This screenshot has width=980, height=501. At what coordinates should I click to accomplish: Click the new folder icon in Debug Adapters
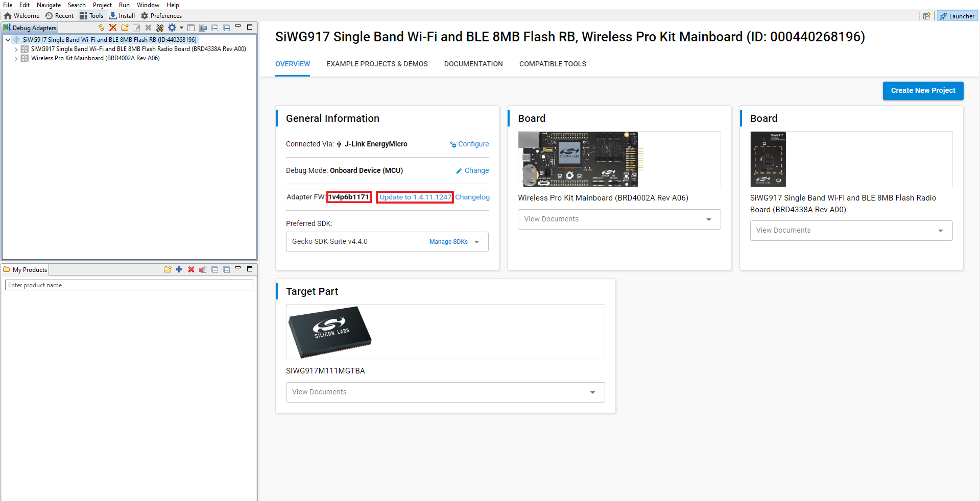(125, 28)
